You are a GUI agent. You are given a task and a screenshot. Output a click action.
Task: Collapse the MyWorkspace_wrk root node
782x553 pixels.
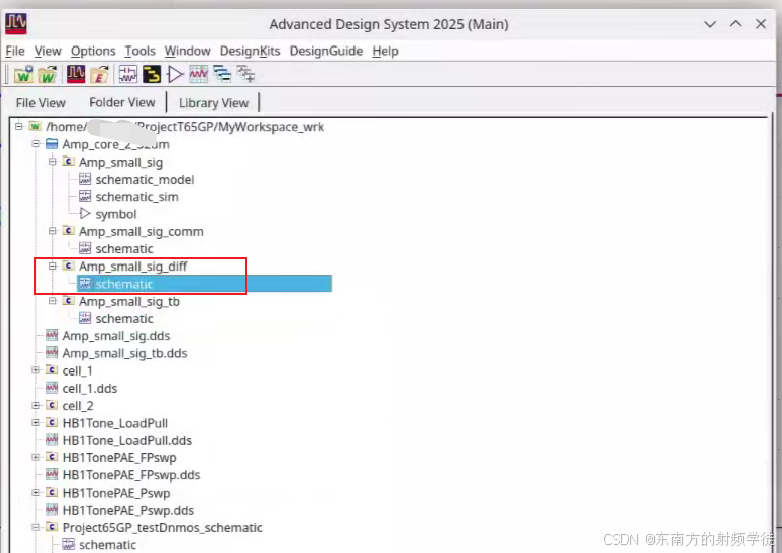(19, 126)
